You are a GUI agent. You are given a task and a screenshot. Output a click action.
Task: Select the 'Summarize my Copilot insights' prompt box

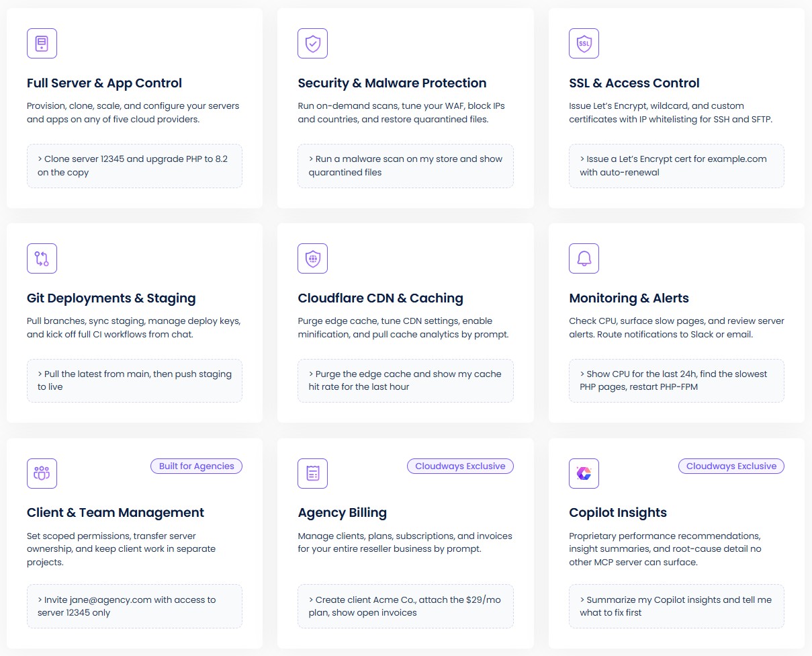676,606
